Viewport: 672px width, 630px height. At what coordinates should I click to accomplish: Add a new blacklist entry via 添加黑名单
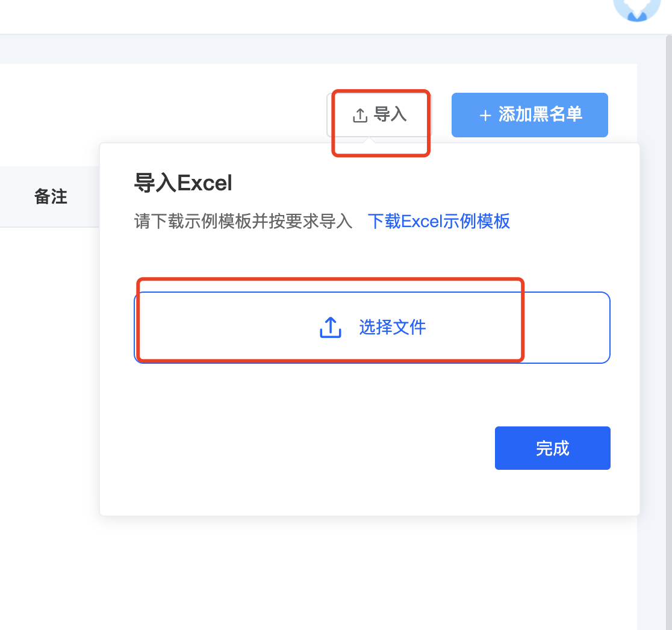tap(530, 115)
